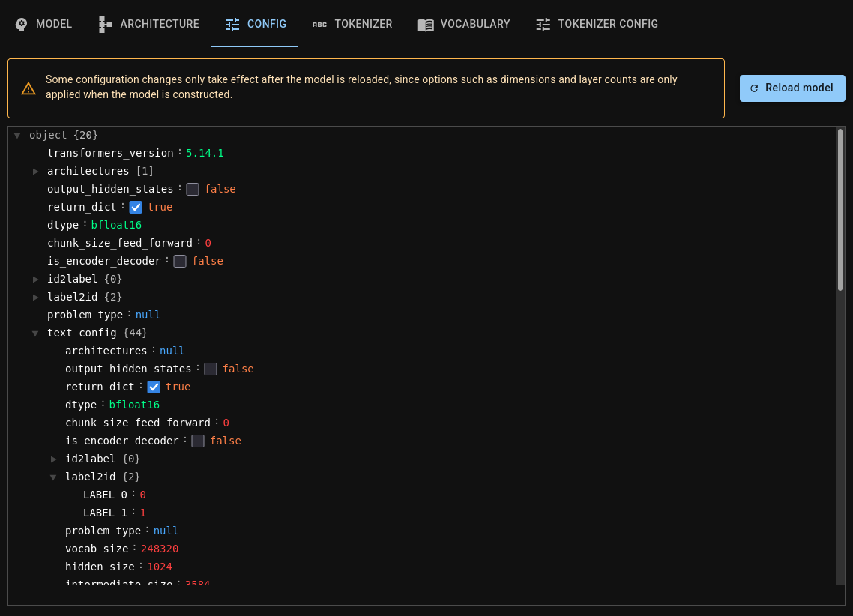The height and width of the screenshot is (616, 853).
Task: Collapse the text_config {44} node
Action: tap(35, 333)
